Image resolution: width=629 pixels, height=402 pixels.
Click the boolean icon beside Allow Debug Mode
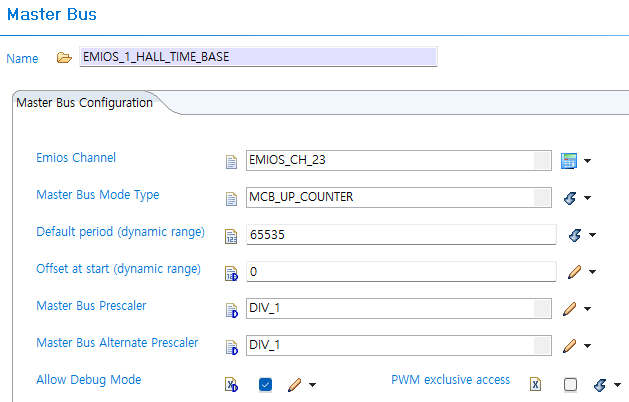click(x=231, y=384)
